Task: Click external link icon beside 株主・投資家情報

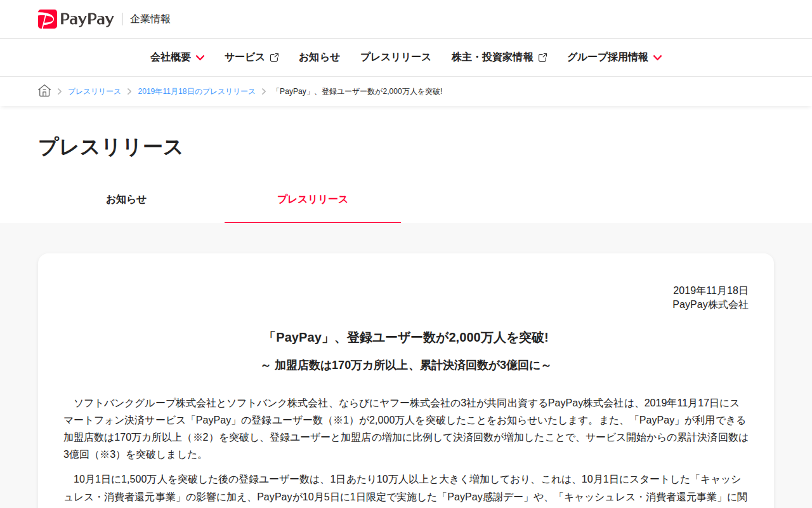Action: [542, 57]
